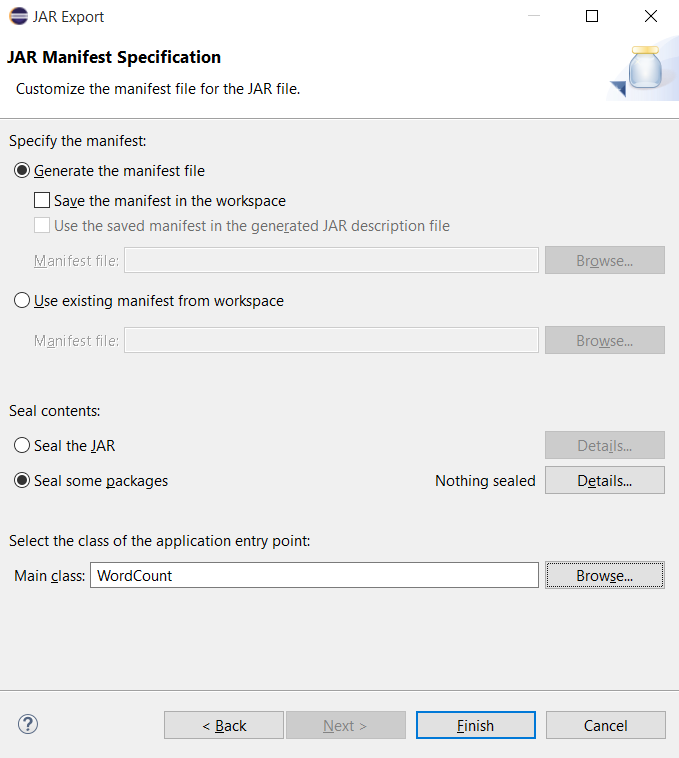
Task: Go Back to the previous wizard page
Action: 224,726
